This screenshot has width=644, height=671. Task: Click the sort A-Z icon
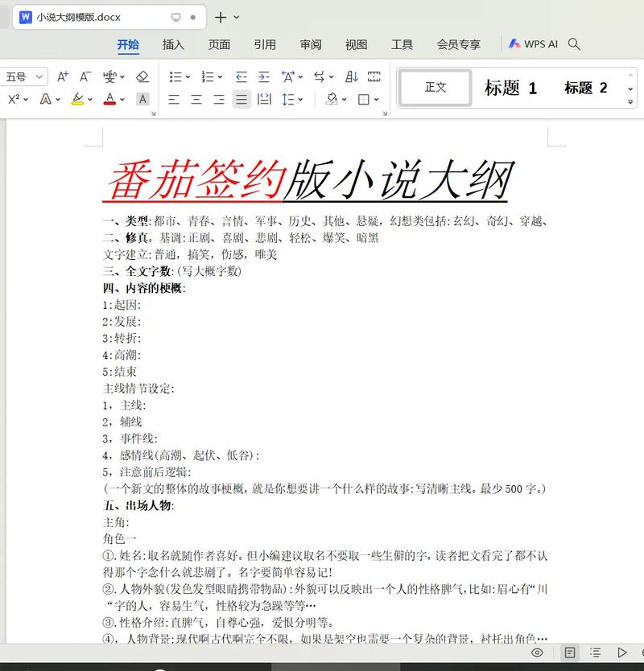coord(352,77)
